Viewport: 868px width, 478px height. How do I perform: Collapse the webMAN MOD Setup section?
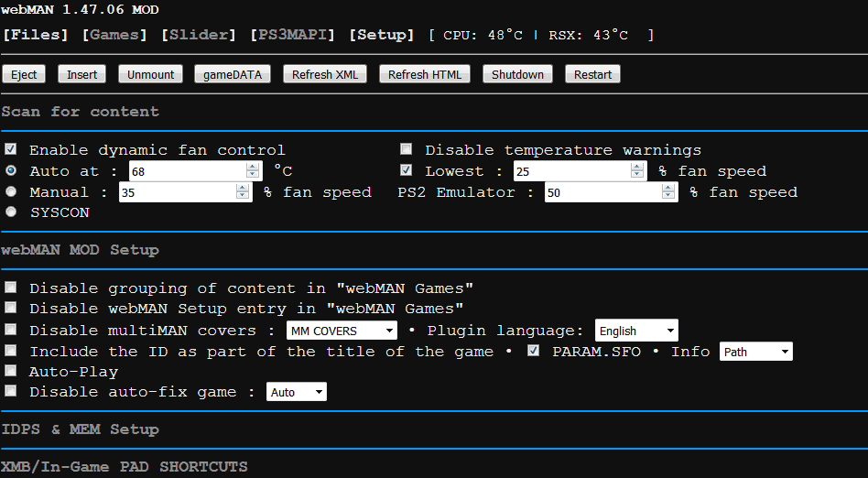pos(81,250)
